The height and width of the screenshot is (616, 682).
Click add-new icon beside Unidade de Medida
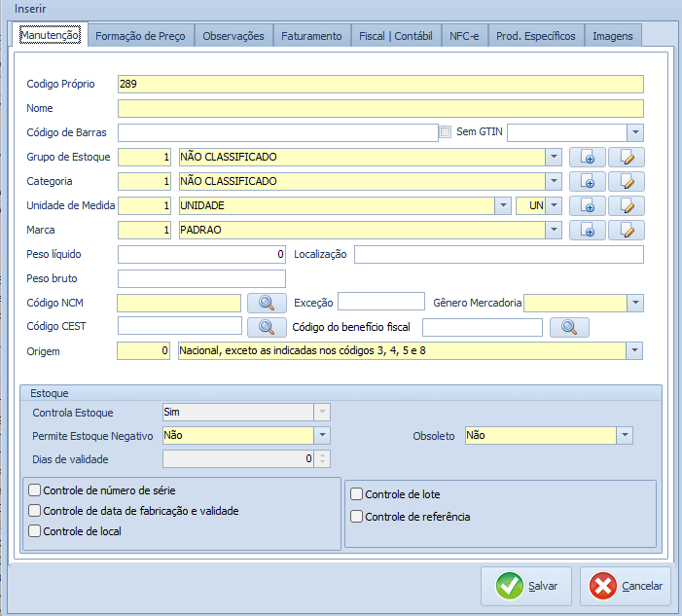[x=588, y=205]
